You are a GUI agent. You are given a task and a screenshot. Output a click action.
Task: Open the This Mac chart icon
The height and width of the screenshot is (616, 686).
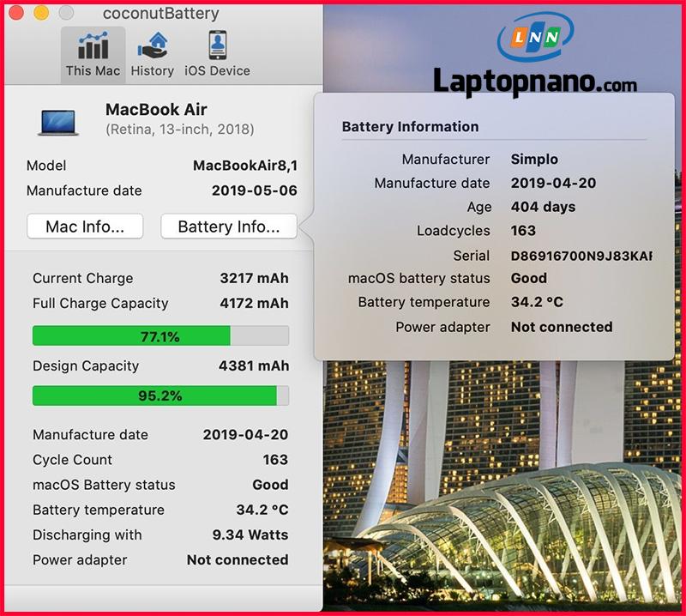pyautogui.click(x=93, y=45)
